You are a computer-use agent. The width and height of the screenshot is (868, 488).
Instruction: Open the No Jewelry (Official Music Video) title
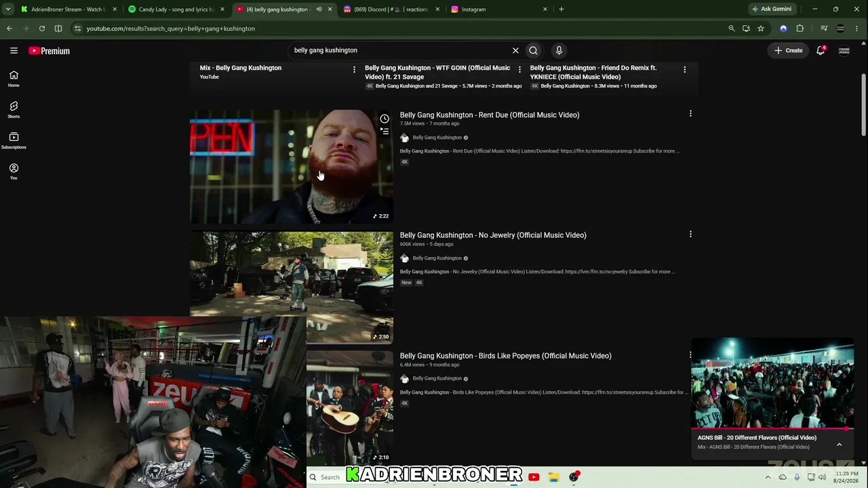[493, 235]
